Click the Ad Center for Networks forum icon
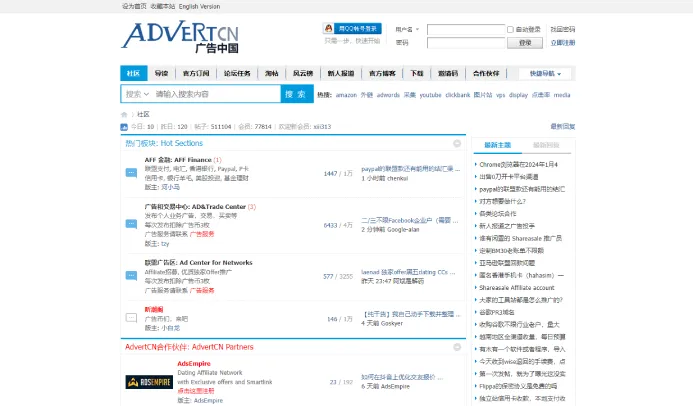The height and width of the screenshot is (406, 693). pos(131,276)
